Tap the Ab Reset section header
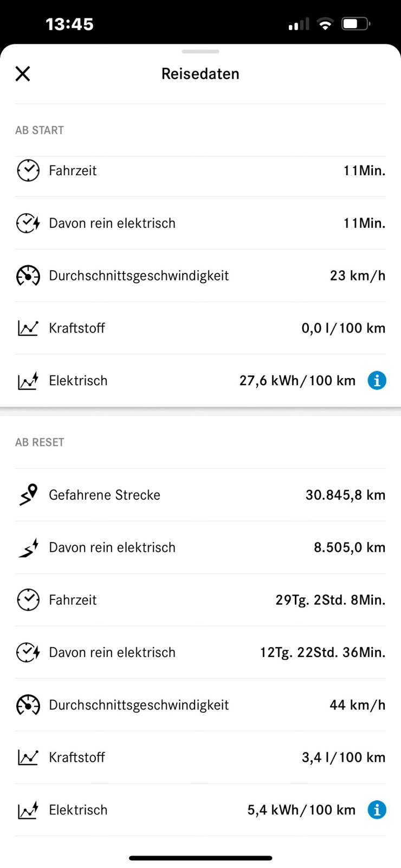This screenshot has width=401, height=868. (40, 442)
